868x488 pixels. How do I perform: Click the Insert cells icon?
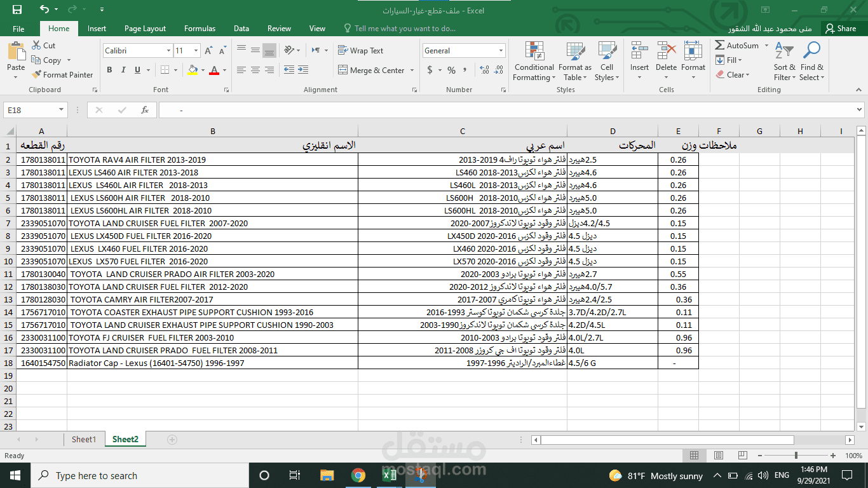639,51
